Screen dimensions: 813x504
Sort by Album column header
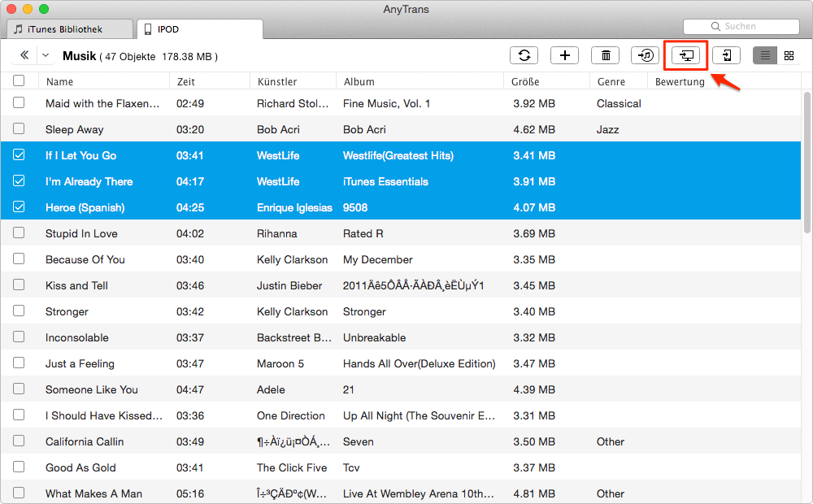[x=359, y=81]
